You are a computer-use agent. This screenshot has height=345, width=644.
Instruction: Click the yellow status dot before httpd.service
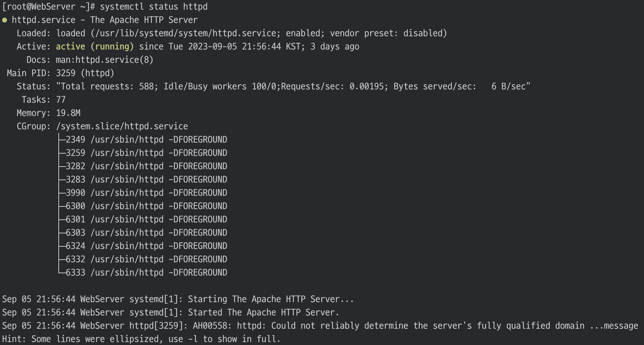pyautogui.click(x=5, y=20)
